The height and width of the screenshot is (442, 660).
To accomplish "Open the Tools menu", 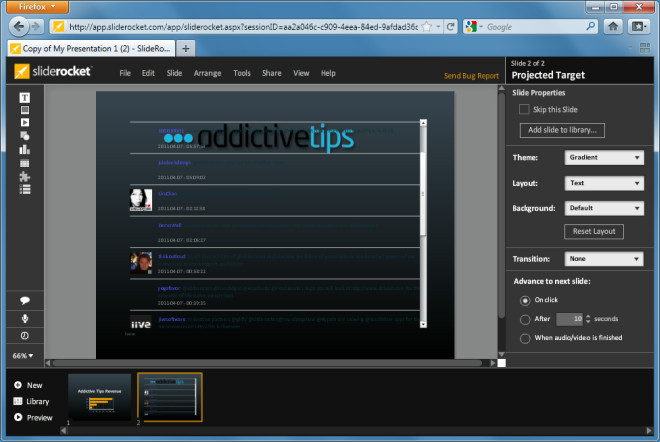I will (242, 73).
